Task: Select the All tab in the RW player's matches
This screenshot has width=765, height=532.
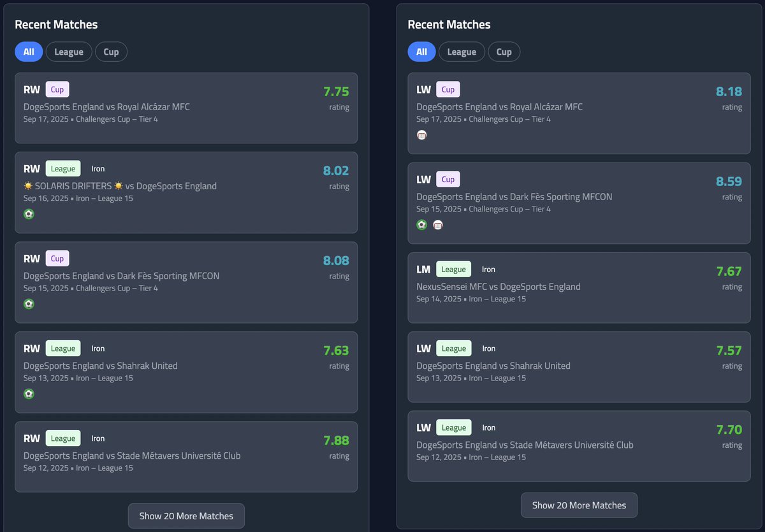Action: 29,52
